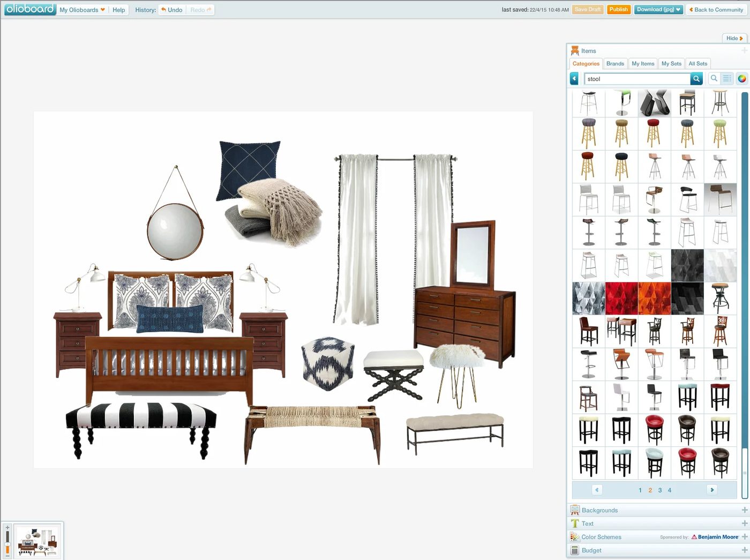Open the color wheel filter
Screen dimensions: 750x560
tap(742, 79)
